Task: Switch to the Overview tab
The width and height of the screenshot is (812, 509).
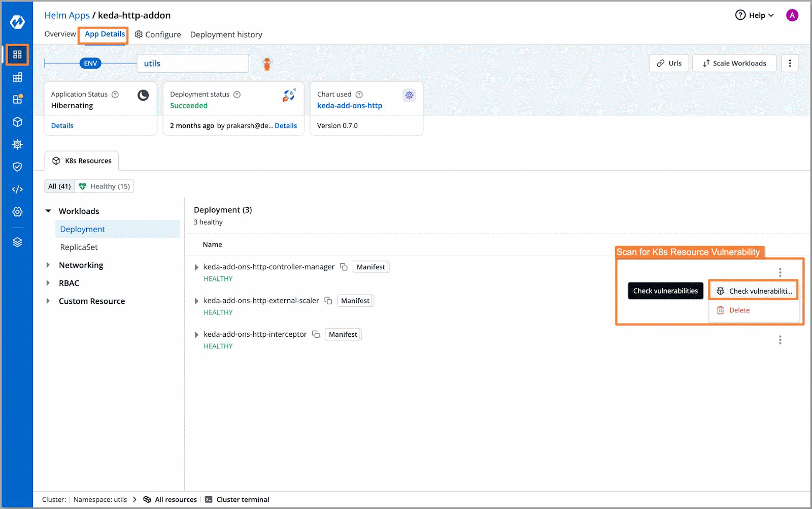Action: 60,34
